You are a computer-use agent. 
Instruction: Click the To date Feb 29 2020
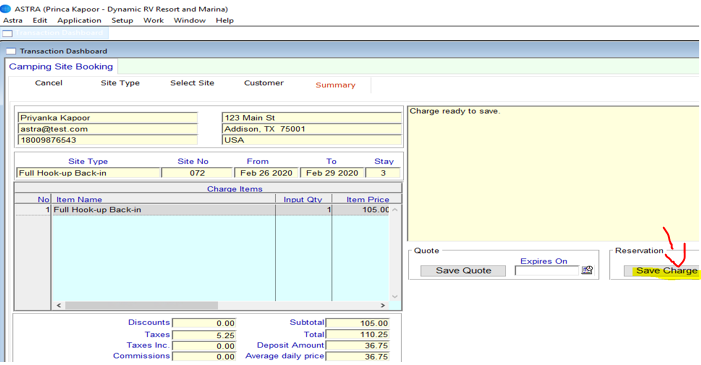[x=332, y=173]
